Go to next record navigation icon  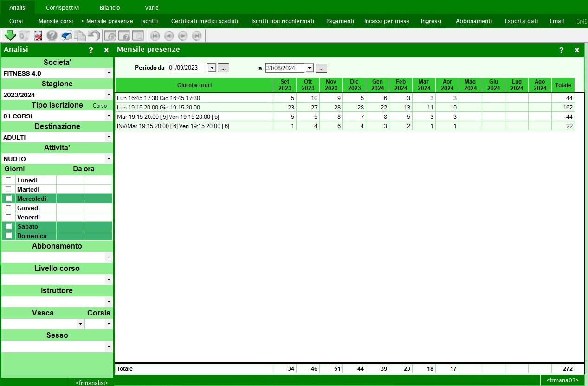(x=183, y=36)
